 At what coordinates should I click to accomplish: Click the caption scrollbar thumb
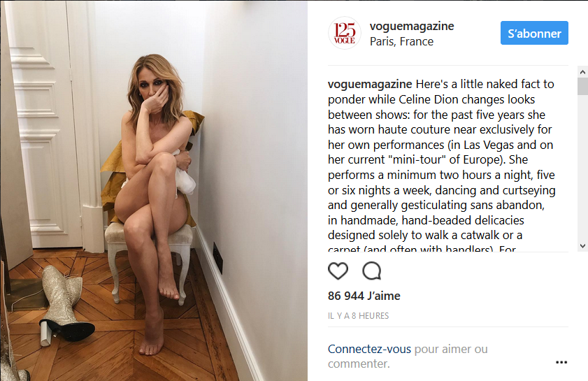click(582, 86)
